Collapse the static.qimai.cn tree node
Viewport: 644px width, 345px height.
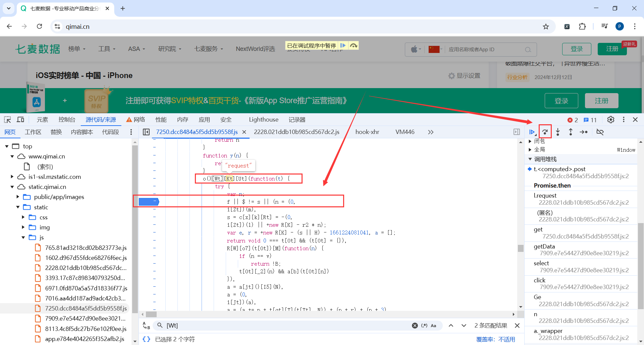pos(12,187)
